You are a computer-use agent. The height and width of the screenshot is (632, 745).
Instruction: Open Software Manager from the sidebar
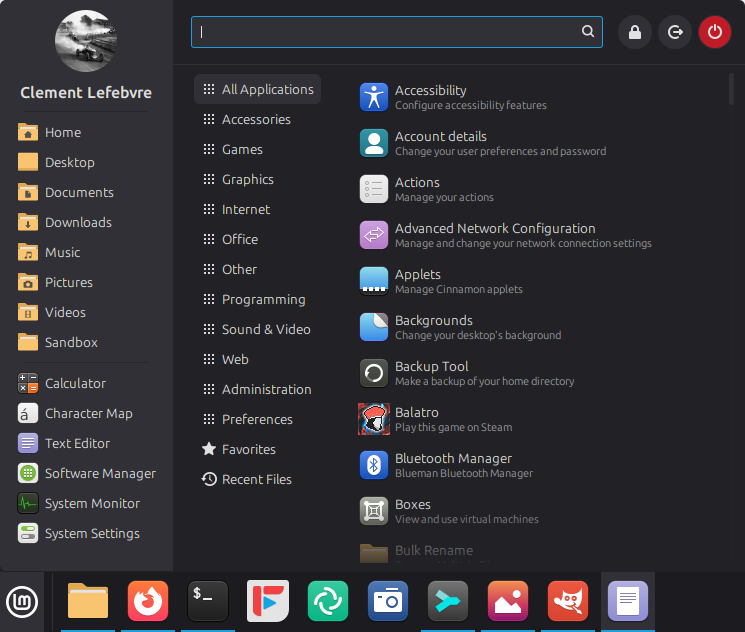[99, 473]
